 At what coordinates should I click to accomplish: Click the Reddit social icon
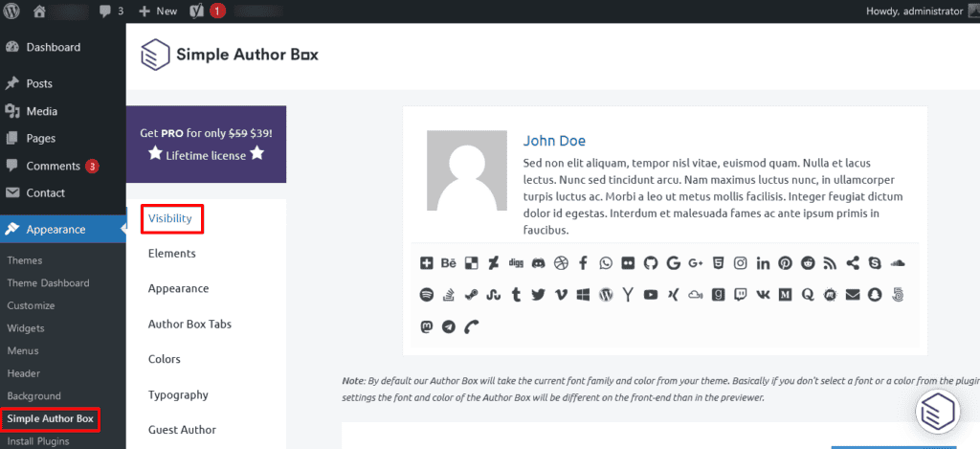click(x=808, y=263)
